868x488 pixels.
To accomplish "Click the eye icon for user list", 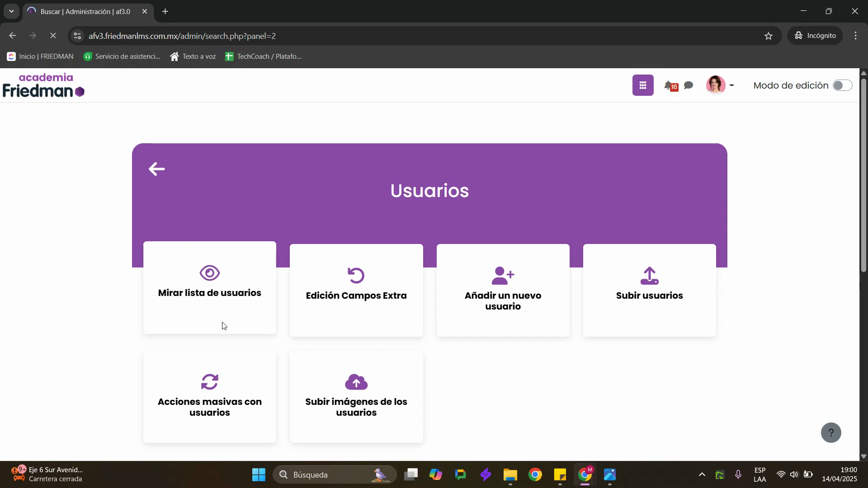I will [x=209, y=273].
